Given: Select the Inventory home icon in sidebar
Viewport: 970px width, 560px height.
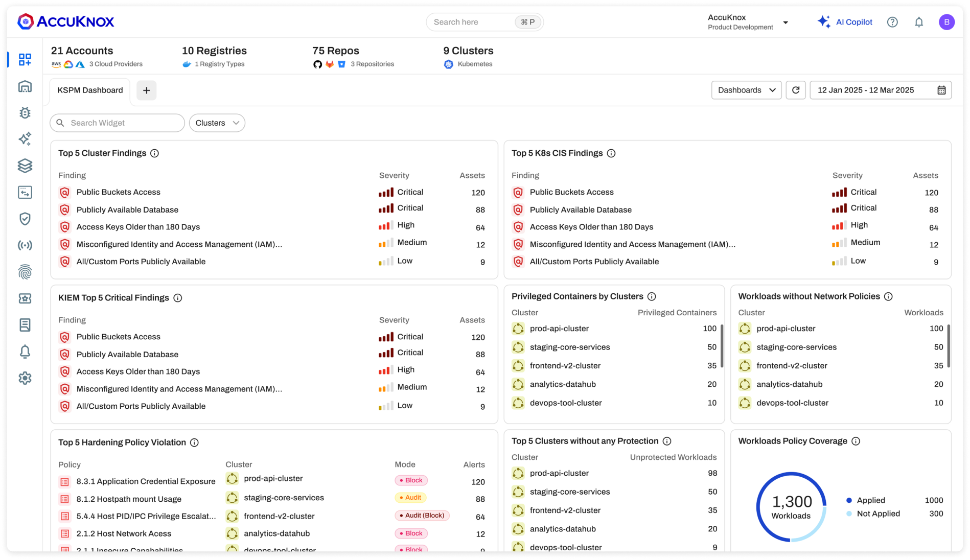Looking at the screenshot, I should (x=25, y=86).
